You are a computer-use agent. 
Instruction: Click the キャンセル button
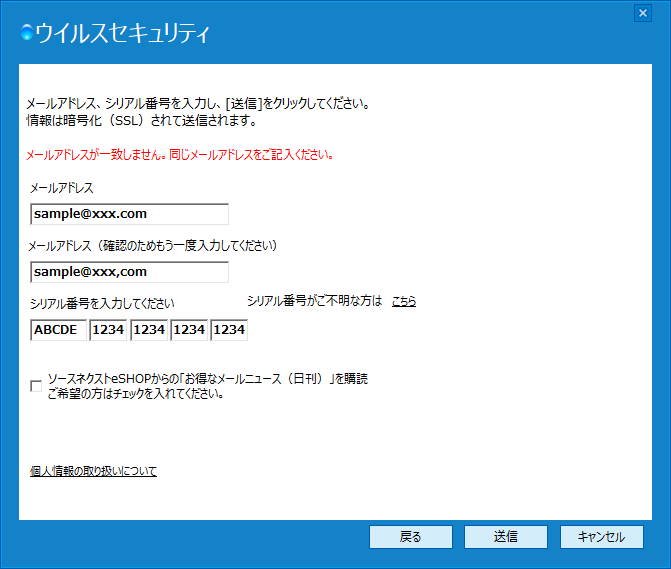(x=602, y=537)
